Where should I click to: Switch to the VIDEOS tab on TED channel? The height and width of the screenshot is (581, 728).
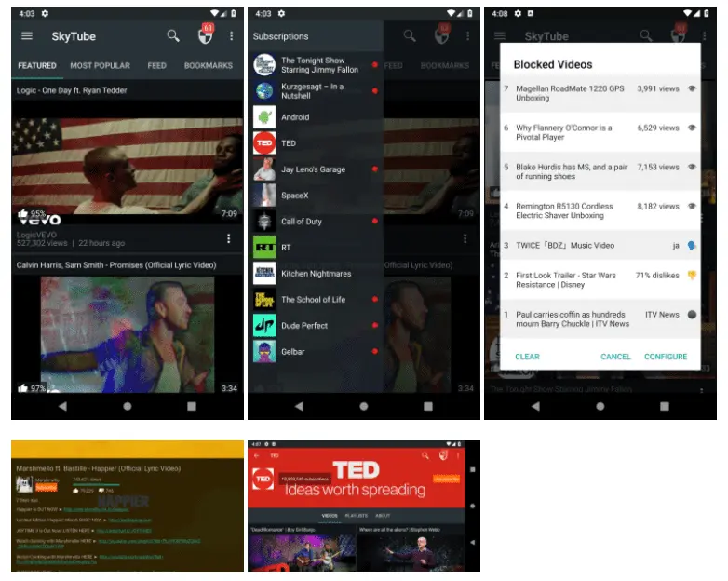pos(330,516)
